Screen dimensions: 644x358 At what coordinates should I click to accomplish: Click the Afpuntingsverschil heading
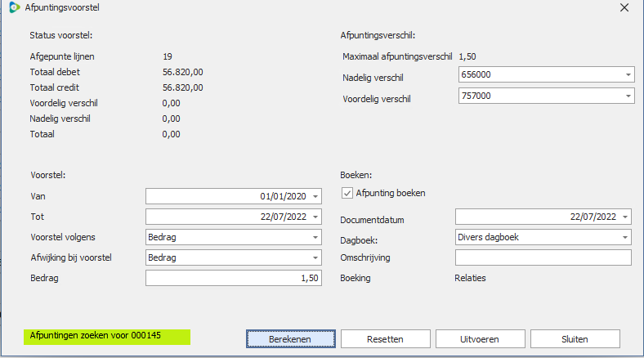click(x=378, y=36)
